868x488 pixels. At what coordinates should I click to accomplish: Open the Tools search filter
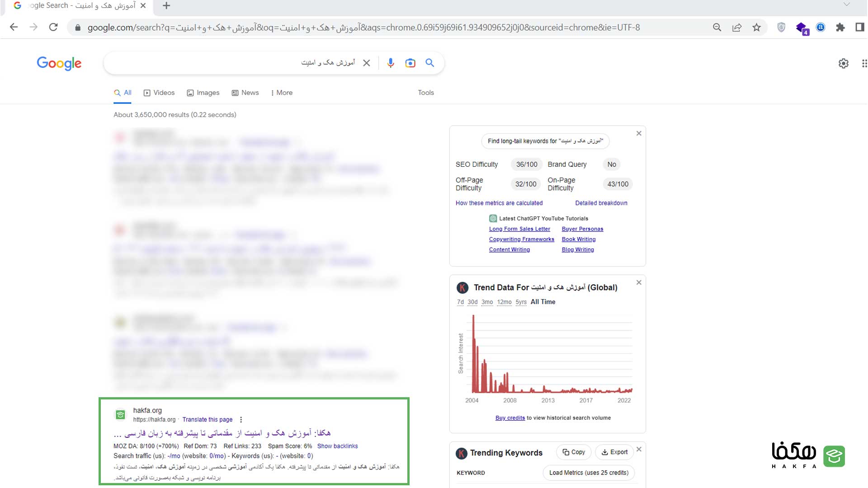(426, 93)
